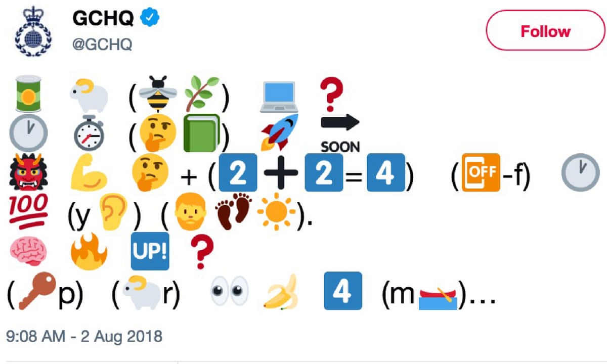This screenshot has width=607, height=364.
Task: Click the red 100 emoji
Action: (x=28, y=208)
